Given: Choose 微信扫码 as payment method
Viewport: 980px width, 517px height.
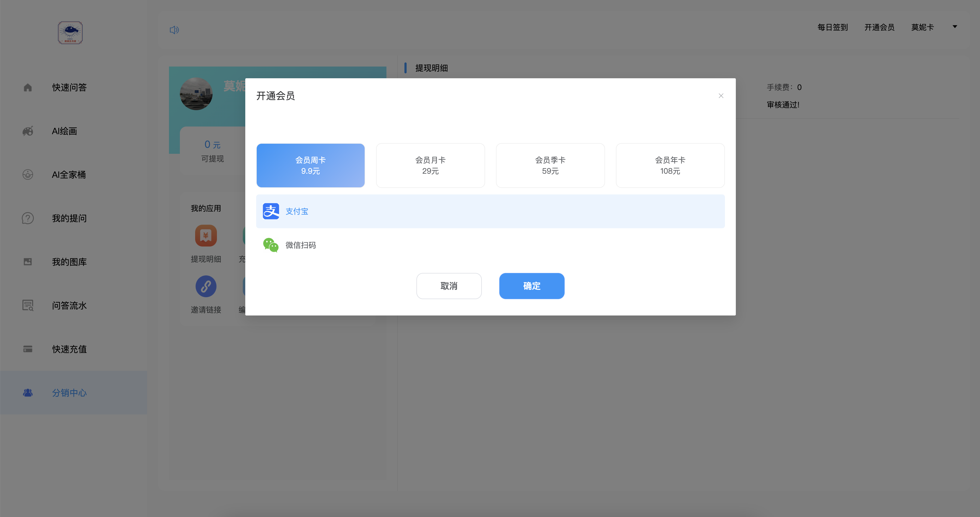Looking at the screenshot, I should [301, 245].
